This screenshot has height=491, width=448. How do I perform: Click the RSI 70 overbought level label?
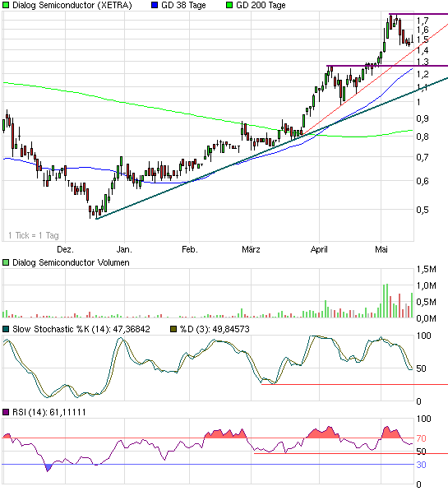pyautogui.click(x=422, y=438)
